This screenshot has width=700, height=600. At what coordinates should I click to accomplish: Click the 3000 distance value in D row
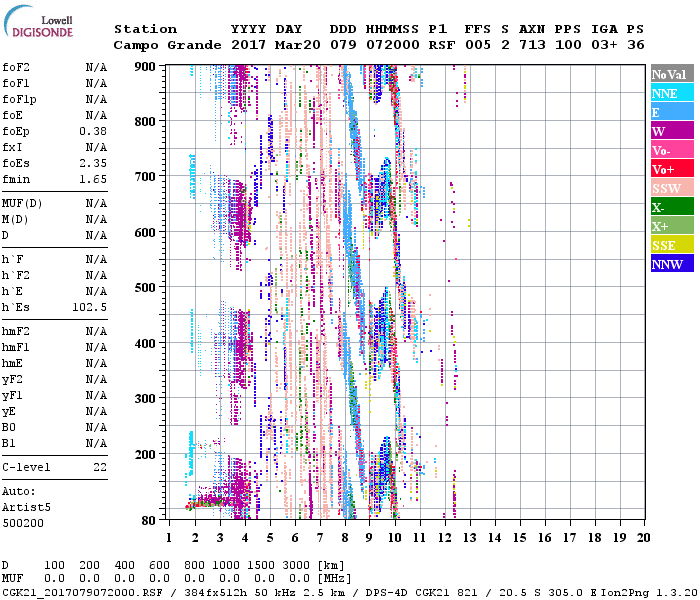tap(296, 566)
